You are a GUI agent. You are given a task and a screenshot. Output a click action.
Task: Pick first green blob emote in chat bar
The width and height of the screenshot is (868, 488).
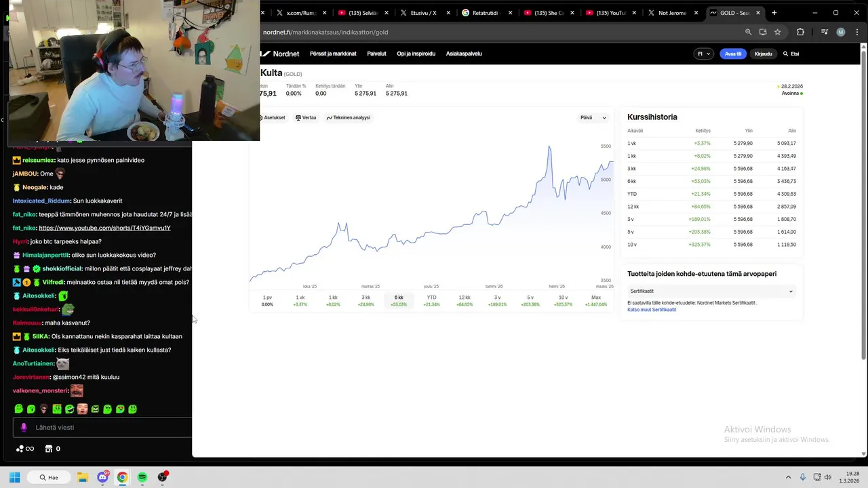pyautogui.click(x=19, y=409)
